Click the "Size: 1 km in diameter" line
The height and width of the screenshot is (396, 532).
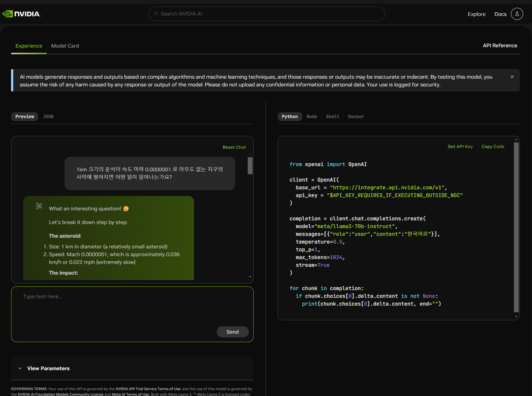(108, 247)
